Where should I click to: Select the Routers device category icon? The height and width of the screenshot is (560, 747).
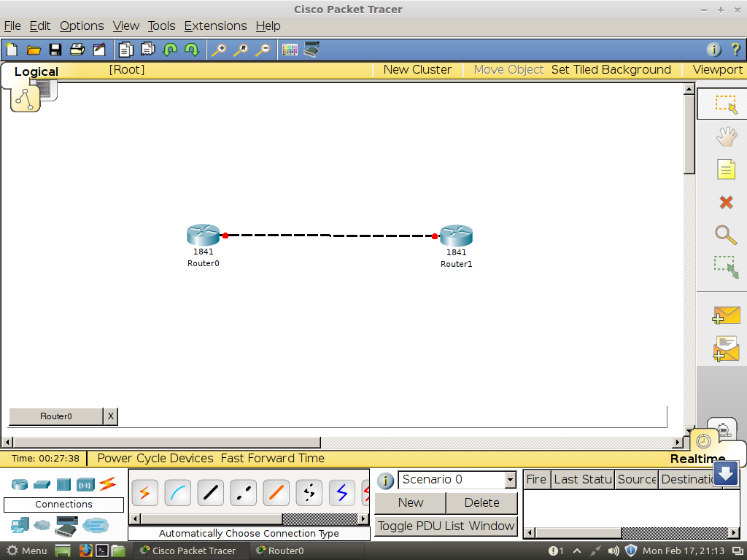coord(20,484)
